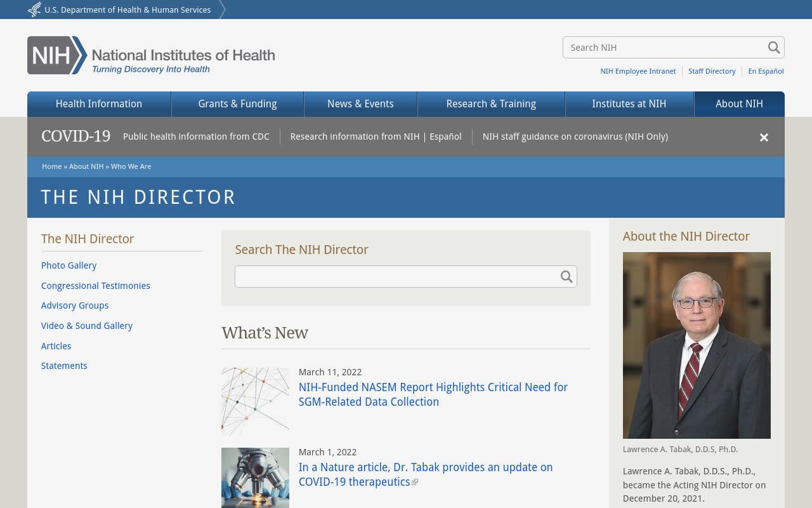The height and width of the screenshot is (508, 812).
Task: Open Video & Sound Gallery link
Action: pyautogui.click(x=87, y=326)
